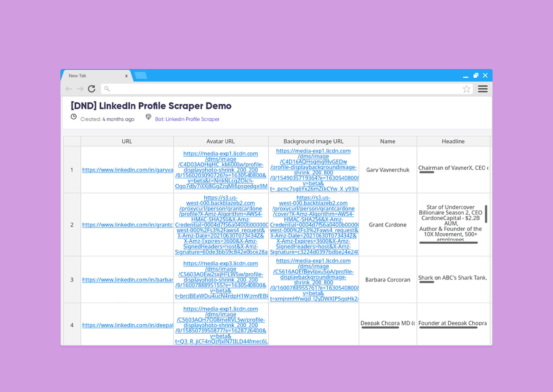
Task: Open Deepak Chopra's LinkedIn profile URL
Action: (x=127, y=325)
